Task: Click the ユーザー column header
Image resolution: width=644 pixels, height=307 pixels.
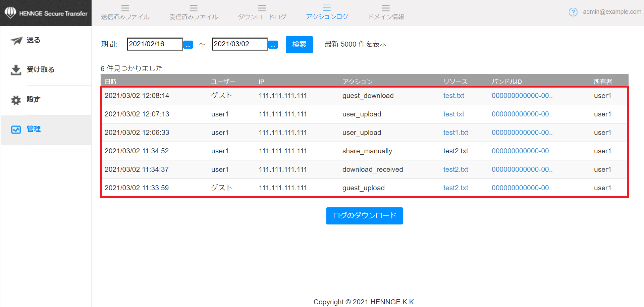Action: 223,82
